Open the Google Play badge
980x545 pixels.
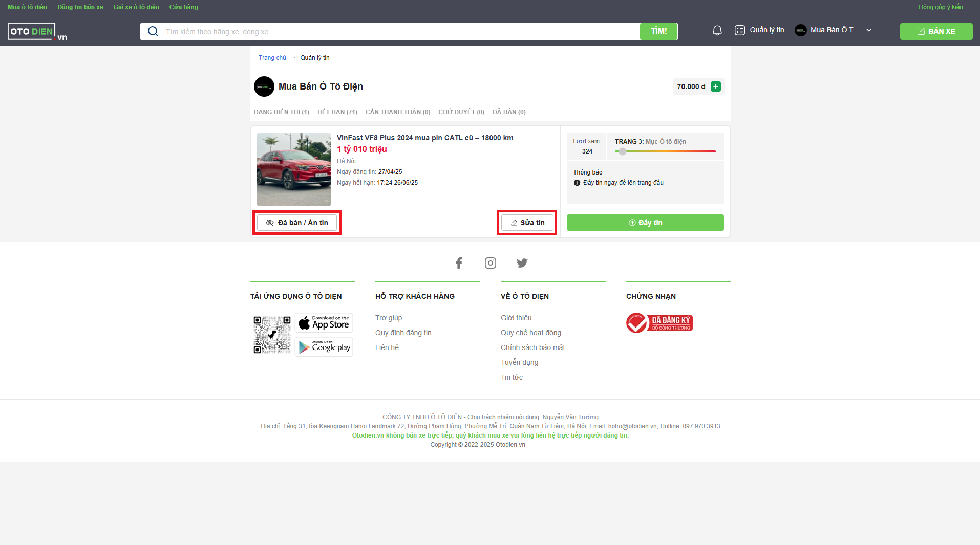pyautogui.click(x=324, y=347)
